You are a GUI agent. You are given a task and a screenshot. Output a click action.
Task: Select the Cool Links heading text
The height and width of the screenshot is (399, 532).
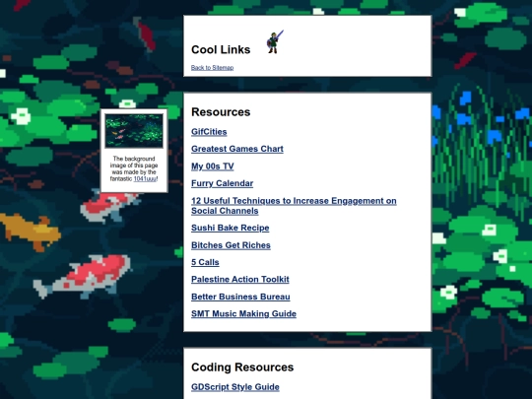click(221, 49)
